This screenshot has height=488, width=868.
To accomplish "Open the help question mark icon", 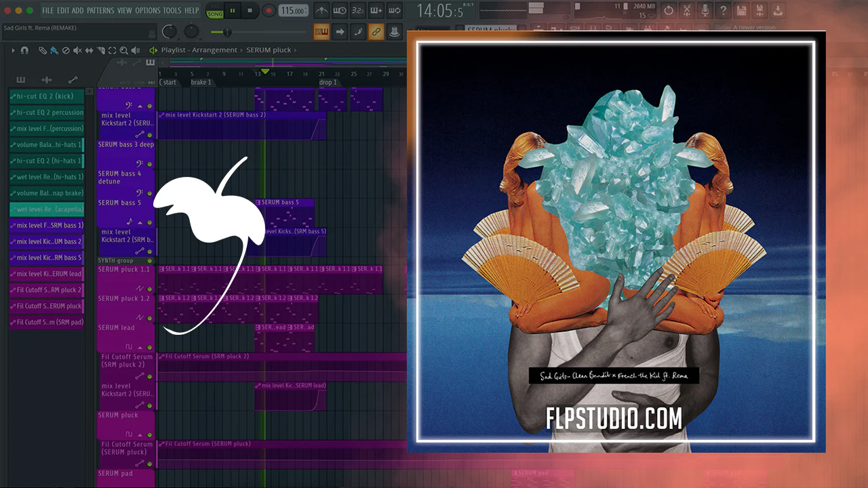I will tap(724, 10).
